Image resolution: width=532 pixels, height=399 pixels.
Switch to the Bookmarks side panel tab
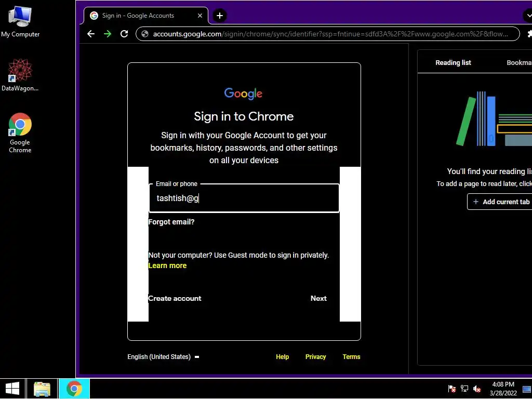pyautogui.click(x=519, y=63)
